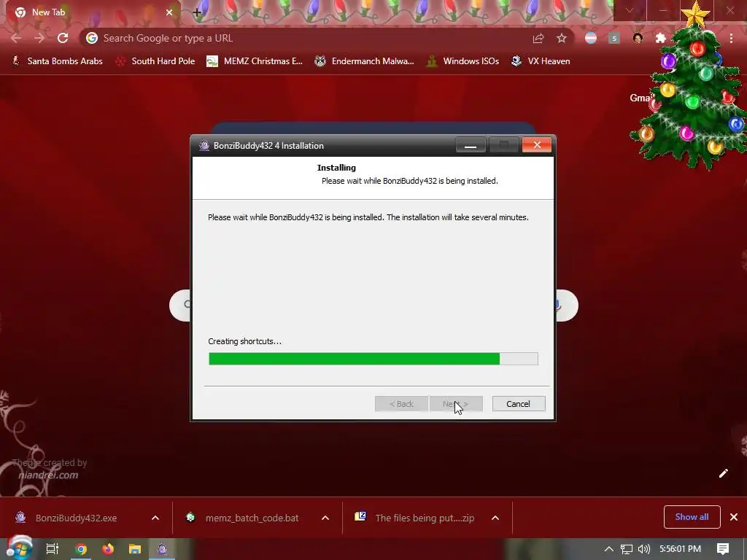The image size is (747, 560).
Task: Open the gray S extension icon
Action: coord(614,38)
